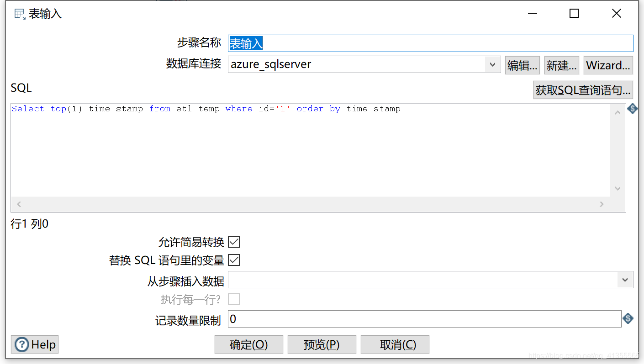Confirm with the 确定(O) button
This screenshot has height=364, width=644.
click(x=249, y=344)
